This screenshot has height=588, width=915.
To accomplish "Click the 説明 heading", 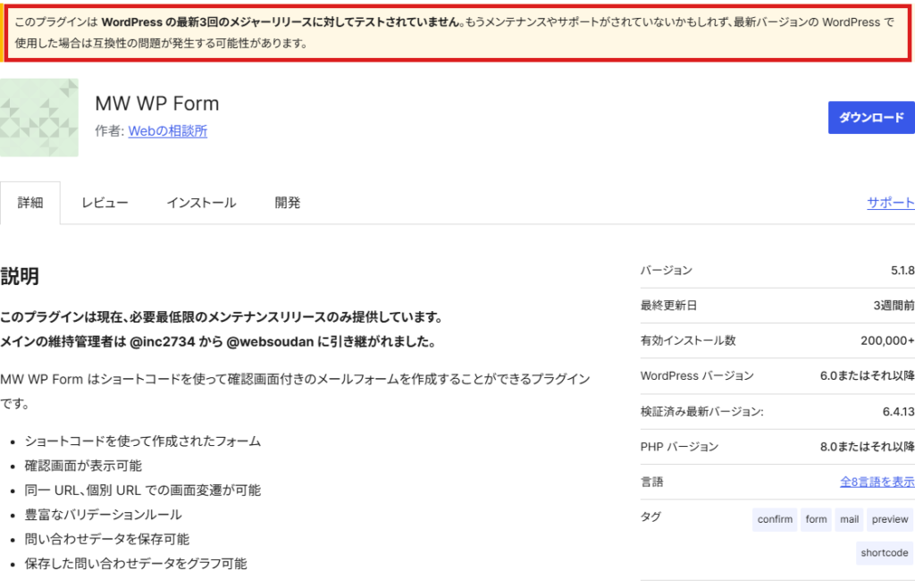I will [20, 276].
